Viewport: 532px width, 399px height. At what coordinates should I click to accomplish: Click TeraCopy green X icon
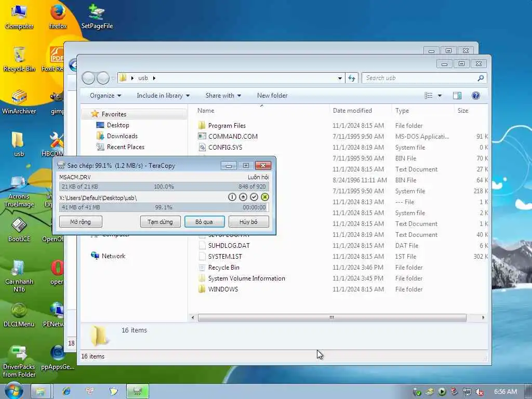264,197
